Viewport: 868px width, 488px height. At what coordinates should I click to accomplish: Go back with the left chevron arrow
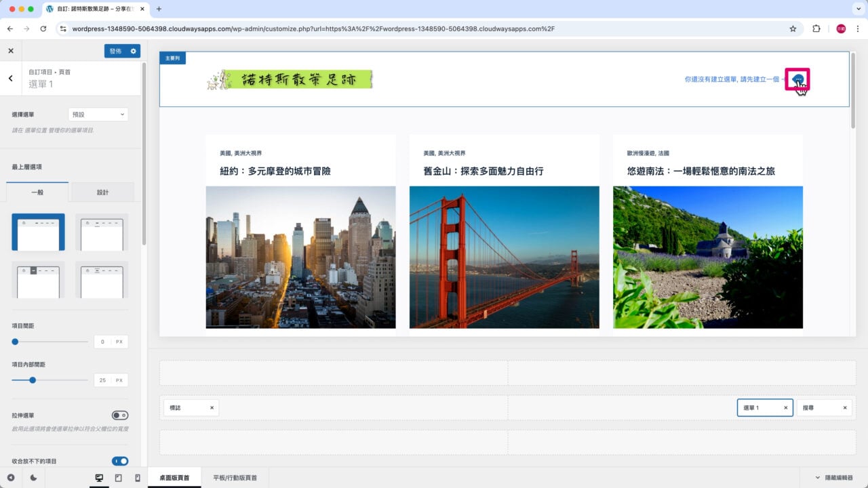click(11, 78)
